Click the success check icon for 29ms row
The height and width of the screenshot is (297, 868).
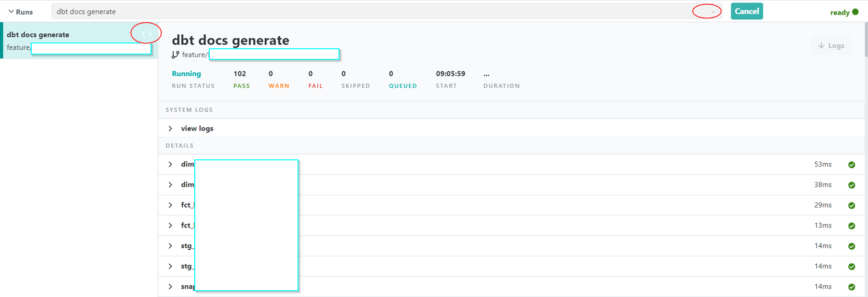[x=852, y=205]
